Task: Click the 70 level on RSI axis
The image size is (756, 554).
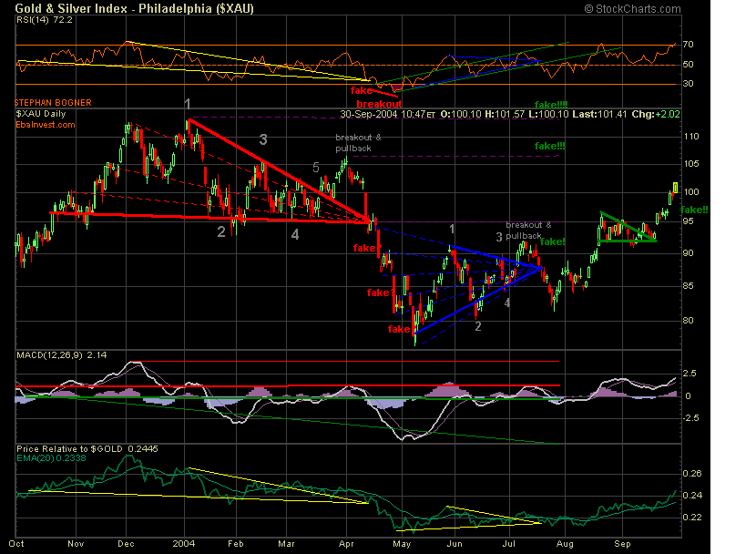Action: coord(690,44)
